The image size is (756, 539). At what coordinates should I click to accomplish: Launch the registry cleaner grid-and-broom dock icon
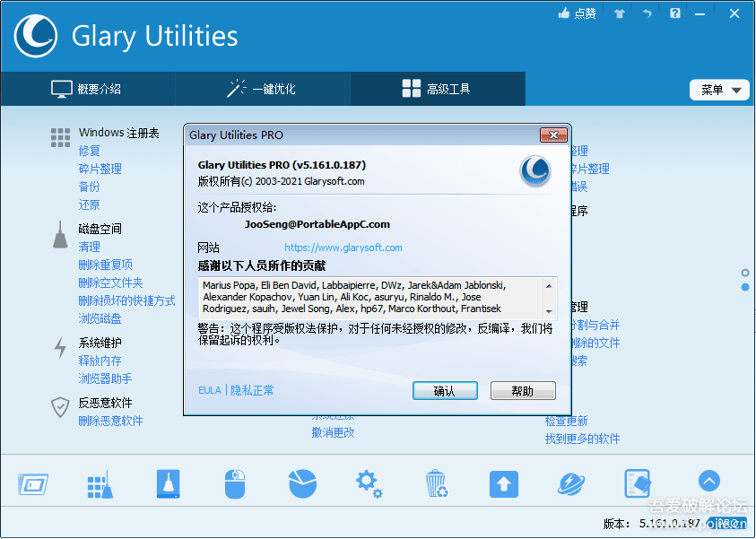[x=100, y=484]
